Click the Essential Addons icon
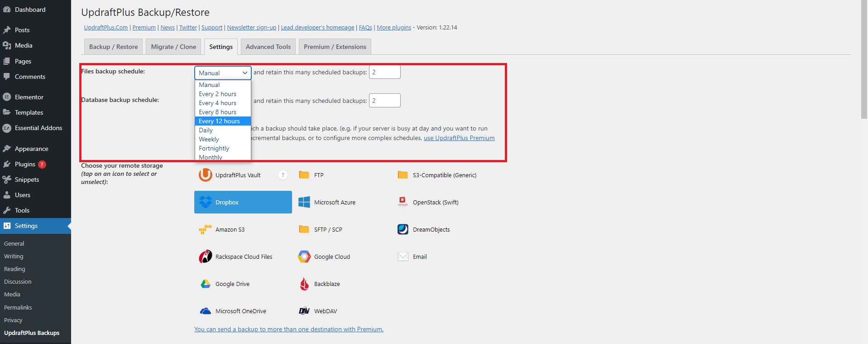Image resolution: width=868 pixels, height=344 pixels. tap(7, 128)
